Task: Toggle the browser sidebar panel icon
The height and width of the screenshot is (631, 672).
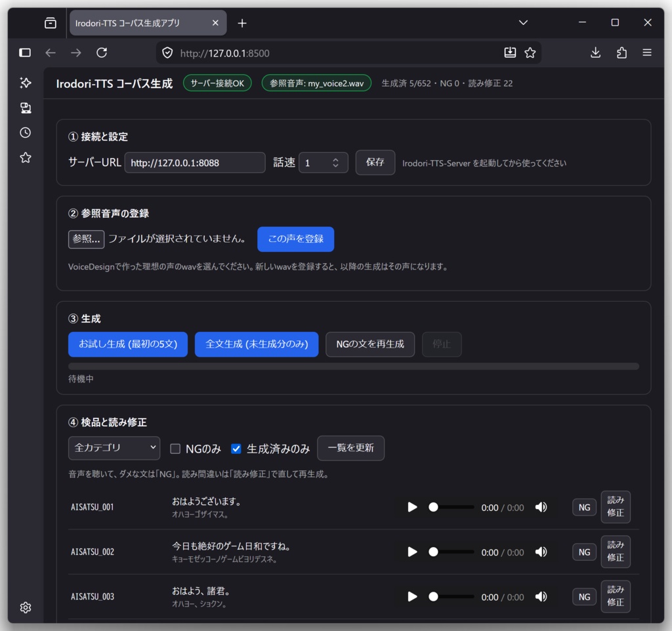Action: click(25, 52)
